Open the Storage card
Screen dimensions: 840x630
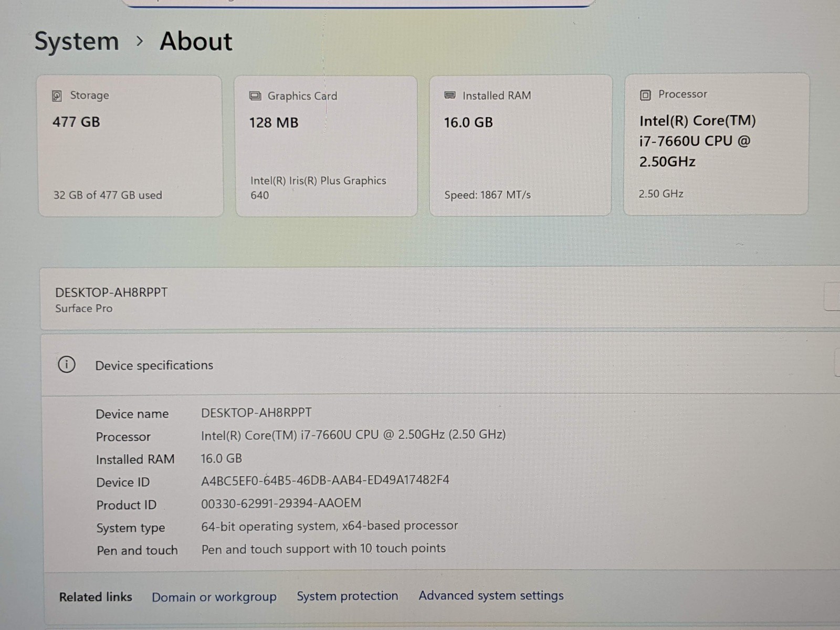pyautogui.click(x=131, y=146)
